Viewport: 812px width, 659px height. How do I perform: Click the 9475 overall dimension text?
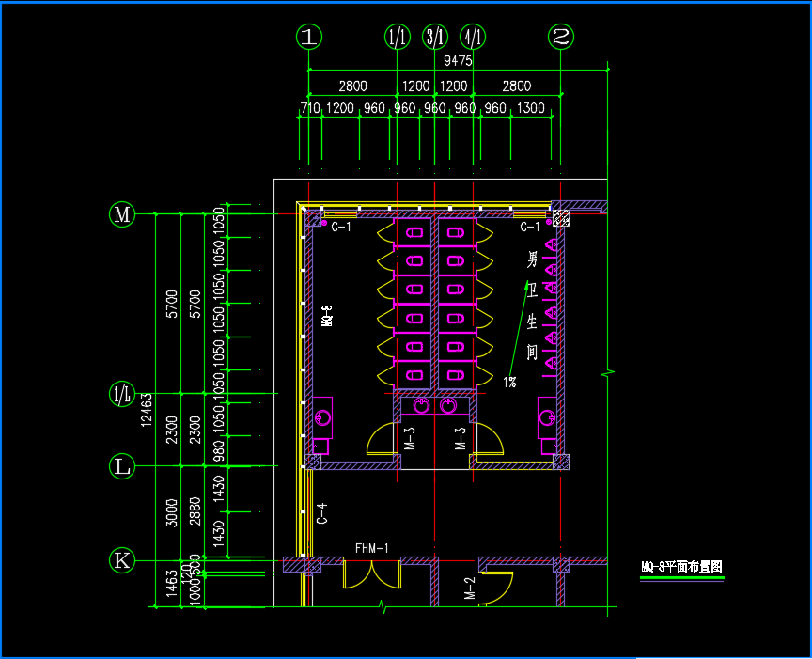click(457, 61)
